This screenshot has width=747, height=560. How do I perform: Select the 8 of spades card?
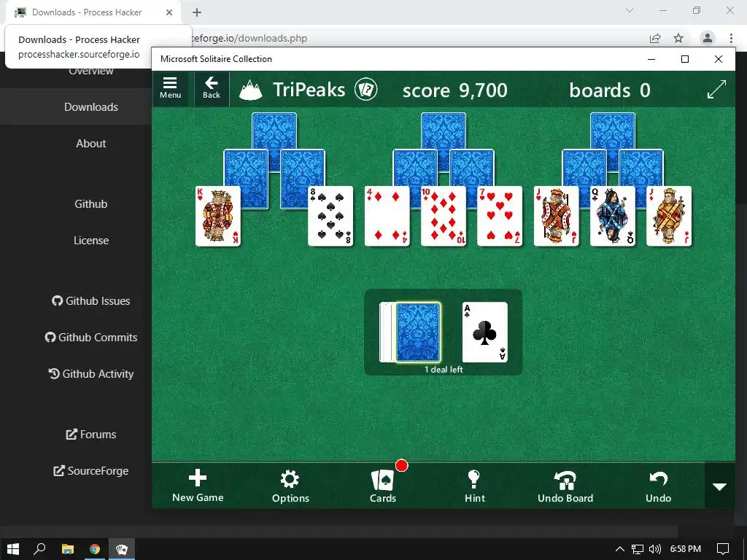click(x=330, y=216)
